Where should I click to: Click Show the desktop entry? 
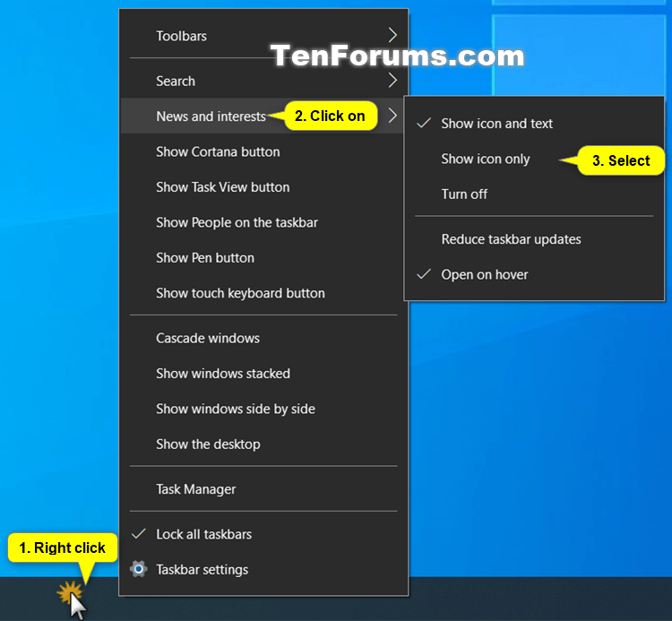coord(263,444)
